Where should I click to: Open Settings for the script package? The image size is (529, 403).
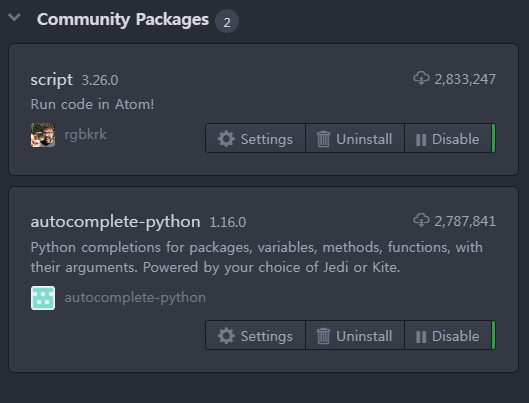pos(255,138)
